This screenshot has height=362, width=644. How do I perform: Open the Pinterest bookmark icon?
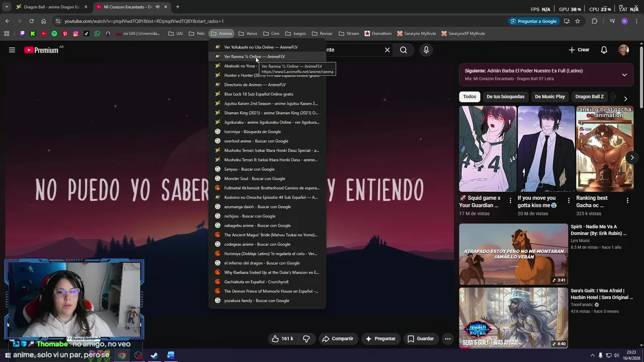tap(65, 34)
